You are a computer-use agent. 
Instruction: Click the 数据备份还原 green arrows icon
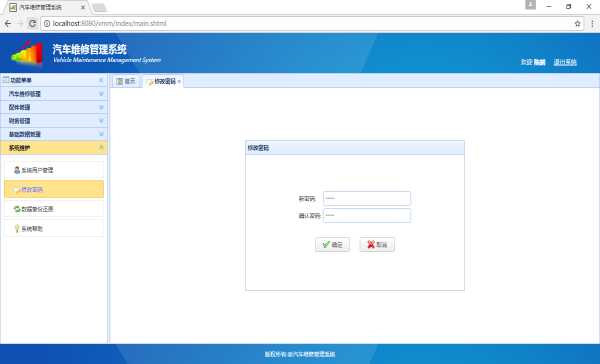click(17, 209)
